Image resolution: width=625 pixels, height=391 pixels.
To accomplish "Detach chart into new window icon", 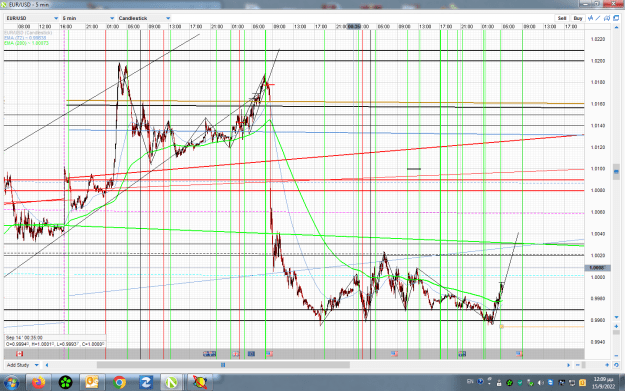I will pos(616,18).
